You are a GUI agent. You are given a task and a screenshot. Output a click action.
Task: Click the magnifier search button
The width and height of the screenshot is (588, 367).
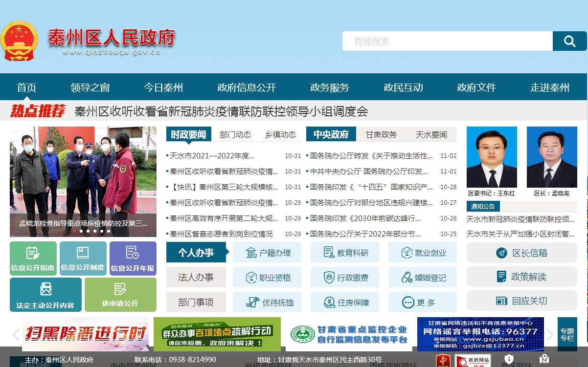pos(569,42)
